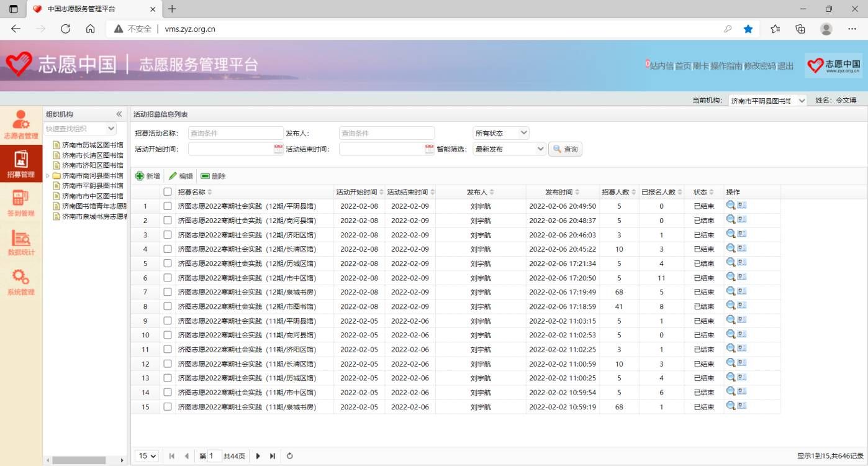The height and width of the screenshot is (466, 868).
Task: Click the magnifier view icon in row 1
Action: [x=731, y=206]
